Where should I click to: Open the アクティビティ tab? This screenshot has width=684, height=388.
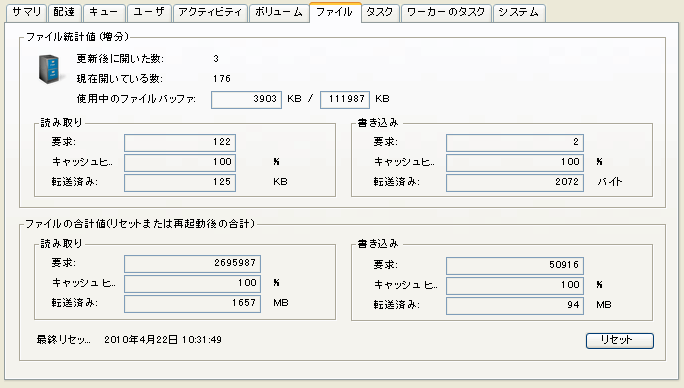(210, 12)
